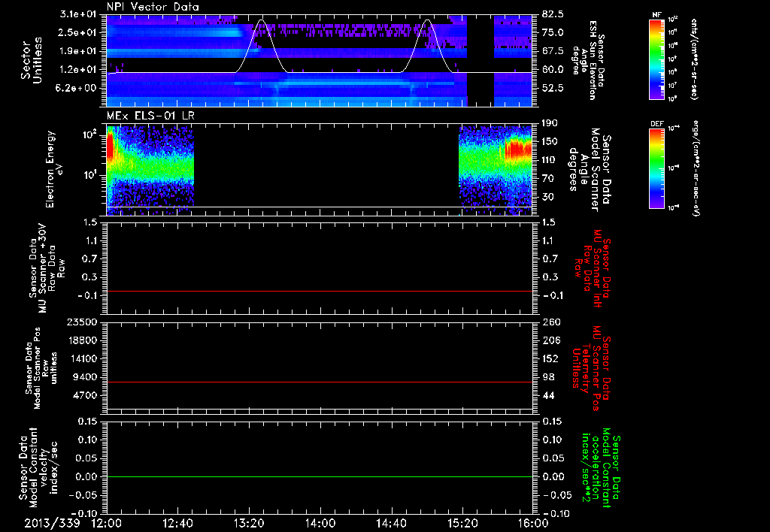
Task: Click the '16:00' time tick label
Action: [x=534, y=524]
